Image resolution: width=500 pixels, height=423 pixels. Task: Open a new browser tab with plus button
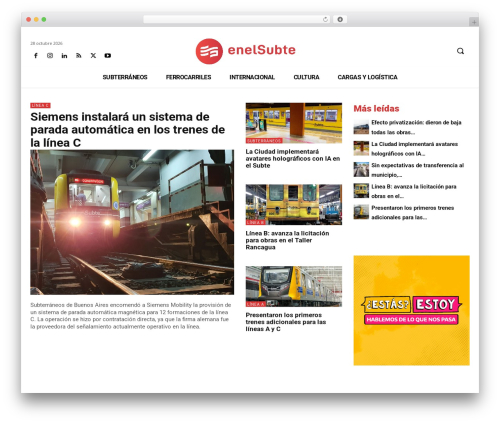pyautogui.click(x=474, y=22)
